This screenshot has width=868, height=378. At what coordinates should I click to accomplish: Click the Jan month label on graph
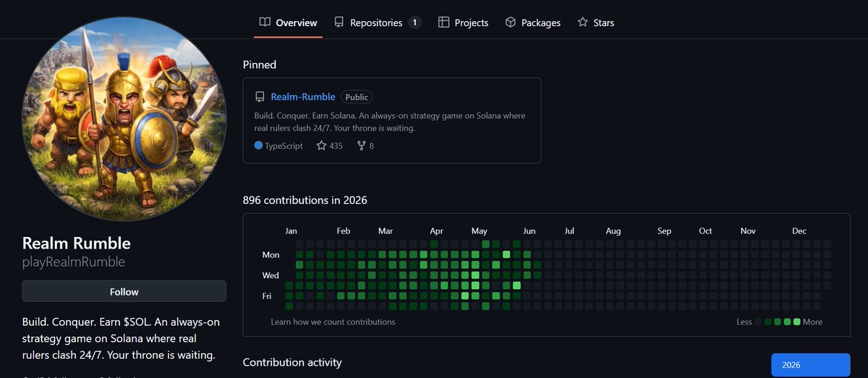click(x=291, y=231)
